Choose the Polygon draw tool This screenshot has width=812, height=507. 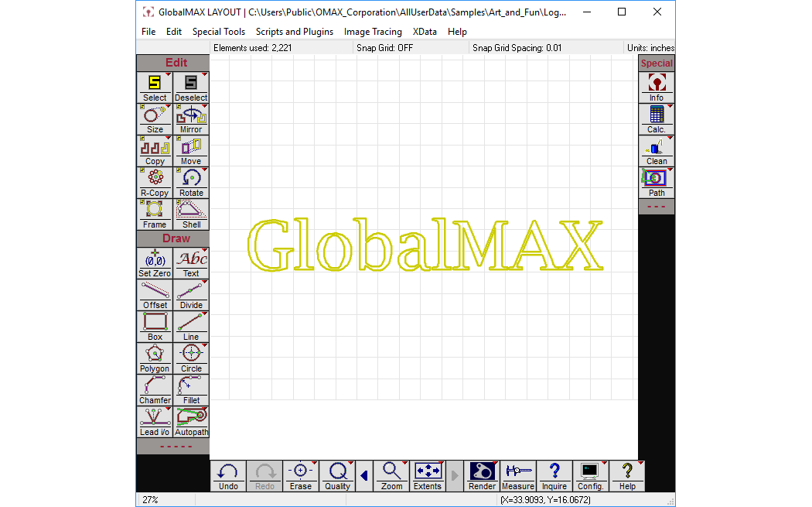click(155, 358)
